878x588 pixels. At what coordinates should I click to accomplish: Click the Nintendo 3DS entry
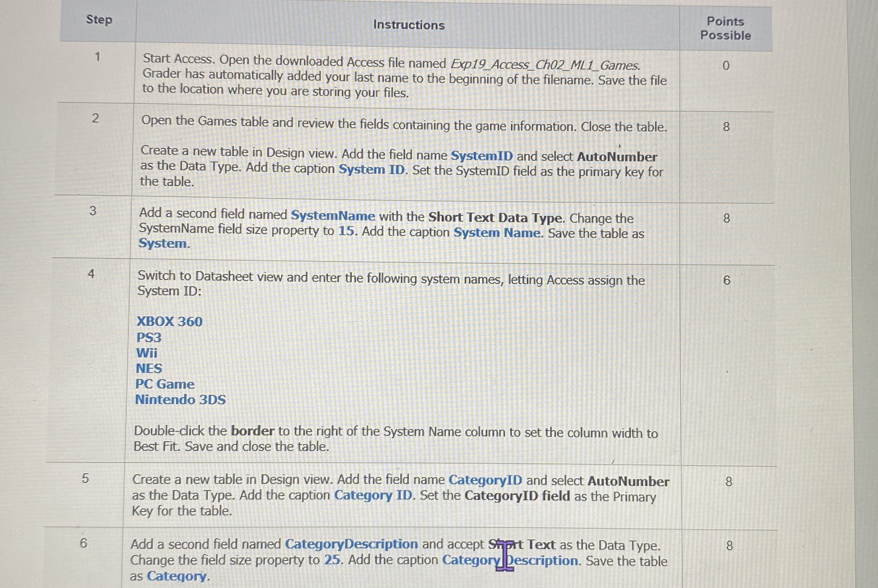pyautogui.click(x=180, y=400)
